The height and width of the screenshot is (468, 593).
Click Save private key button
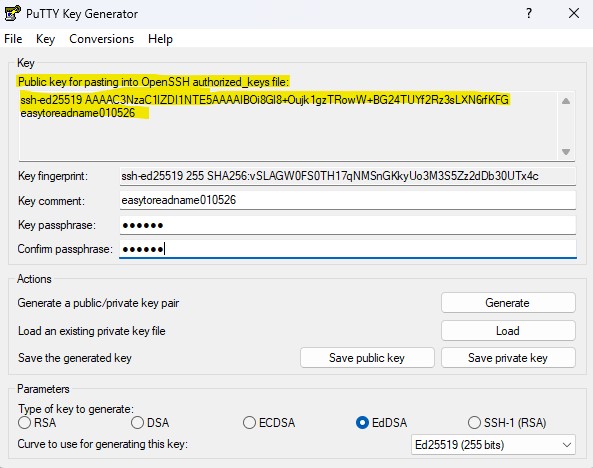click(x=508, y=358)
